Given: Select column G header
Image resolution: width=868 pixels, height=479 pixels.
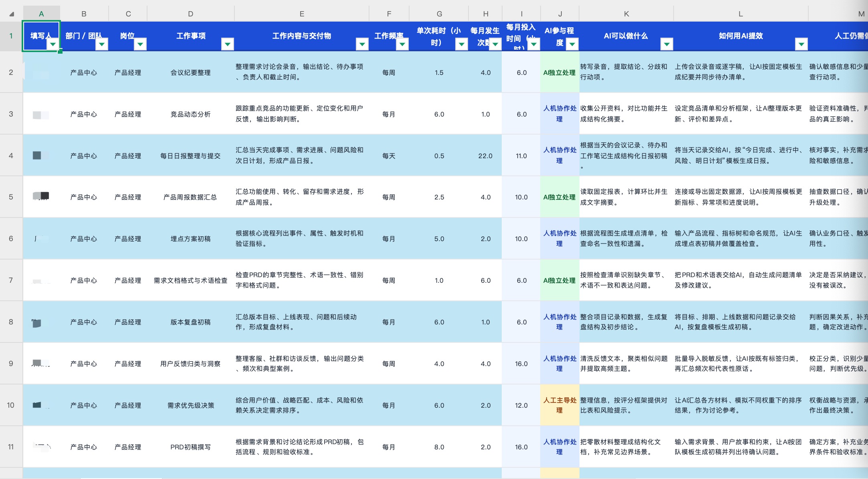Looking at the screenshot, I should [439, 14].
